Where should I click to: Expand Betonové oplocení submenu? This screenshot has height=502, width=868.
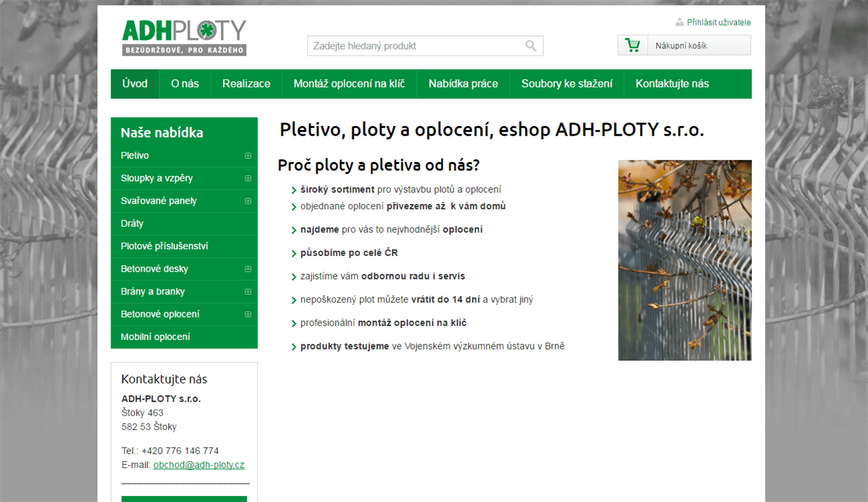248,314
